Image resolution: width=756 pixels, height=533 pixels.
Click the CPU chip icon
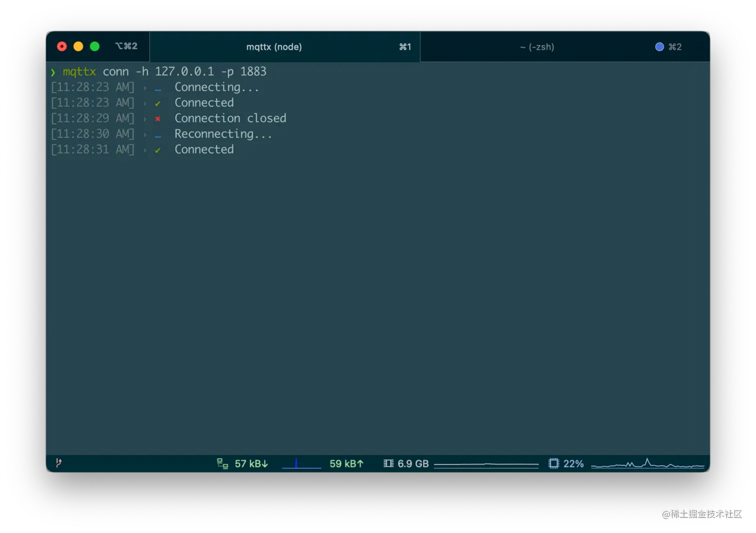[x=553, y=463]
